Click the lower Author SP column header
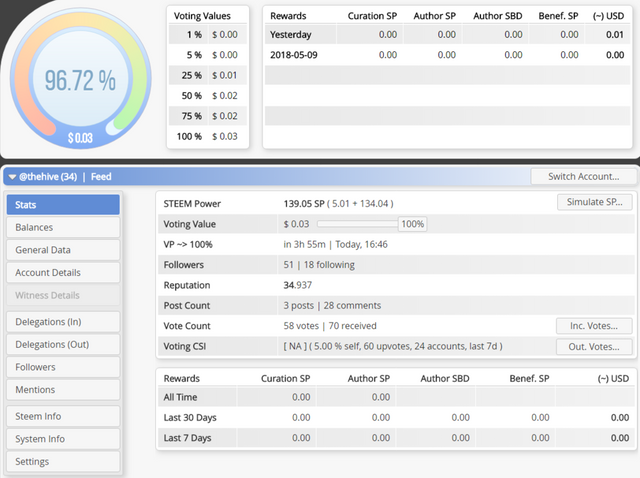 click(x=369, y=378)
